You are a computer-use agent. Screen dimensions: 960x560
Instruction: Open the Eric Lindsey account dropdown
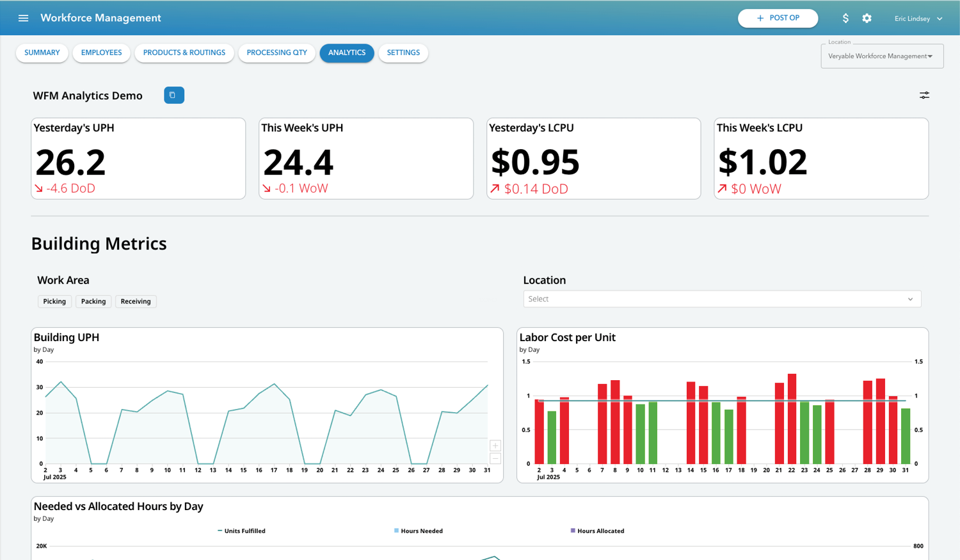click(x=918, y=18)
